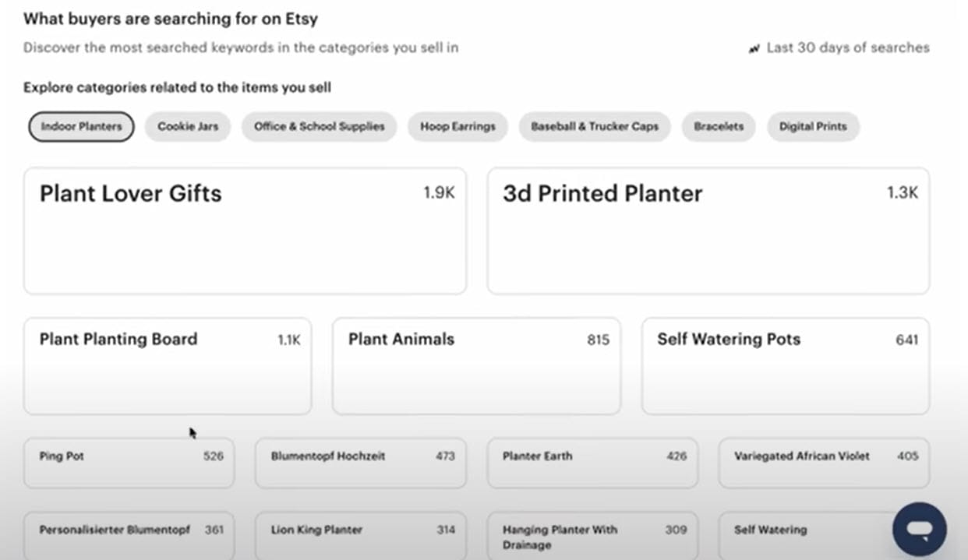Open the Ping Pot keyword card
Image resolution: width=968 pixels, height=560 pixels.
(x=129, y=463)
